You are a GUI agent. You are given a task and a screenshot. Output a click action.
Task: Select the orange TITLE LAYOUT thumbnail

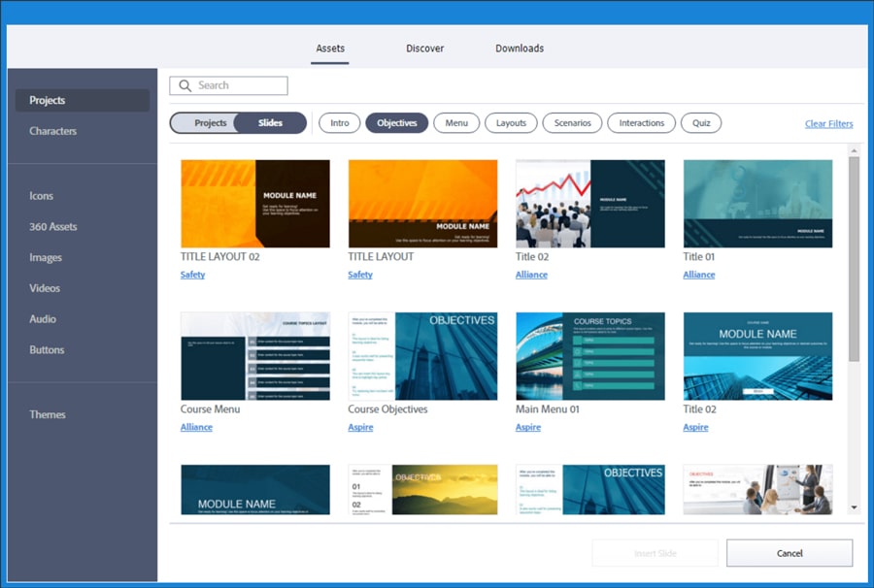pos(422,204)
